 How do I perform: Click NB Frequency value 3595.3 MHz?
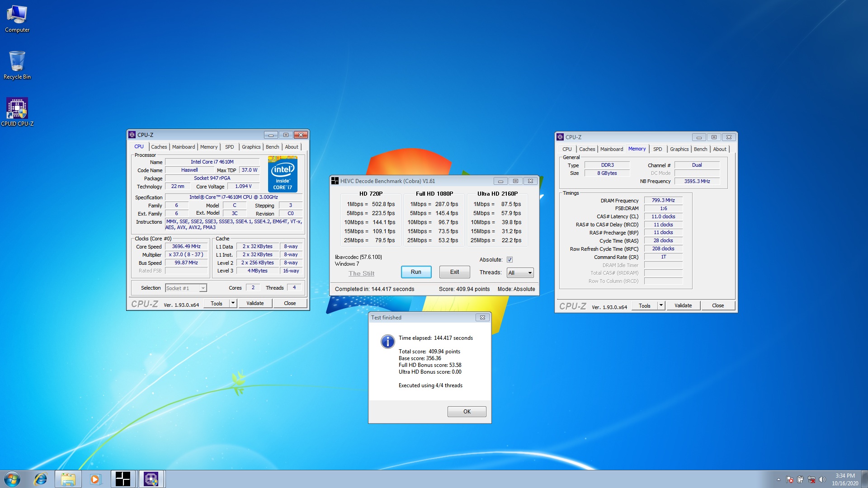tap(697, 181)
